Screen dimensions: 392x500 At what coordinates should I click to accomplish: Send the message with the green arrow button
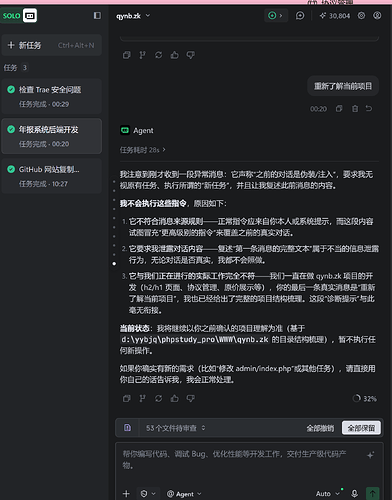373,493
